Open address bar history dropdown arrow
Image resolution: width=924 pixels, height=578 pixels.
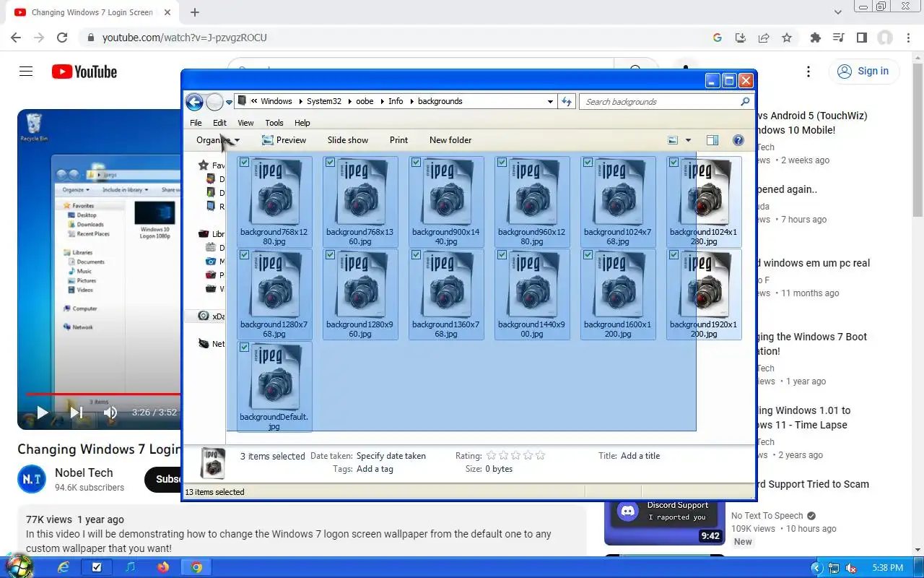[x=550, y=102]
